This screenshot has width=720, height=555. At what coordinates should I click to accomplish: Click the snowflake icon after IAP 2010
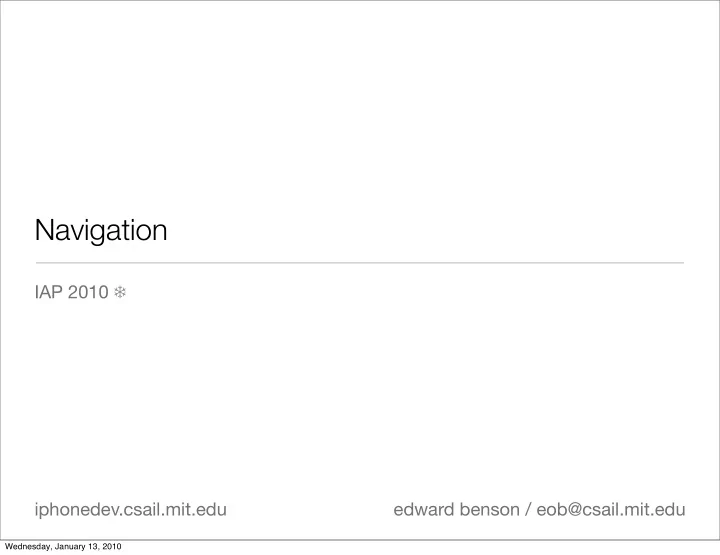(x=120, y=292)
